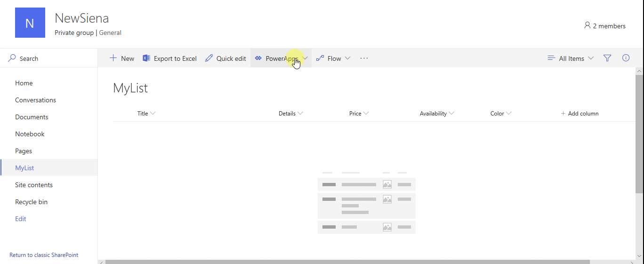644x264 pixels.
Task: Click Export to Excel label
Action: (x=175, y=58)
